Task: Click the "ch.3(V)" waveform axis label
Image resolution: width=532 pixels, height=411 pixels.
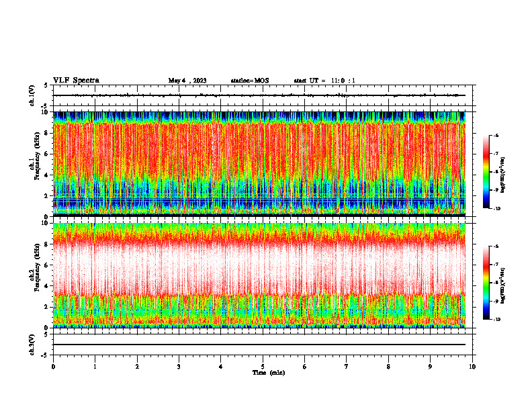Action: coord(32,345)
